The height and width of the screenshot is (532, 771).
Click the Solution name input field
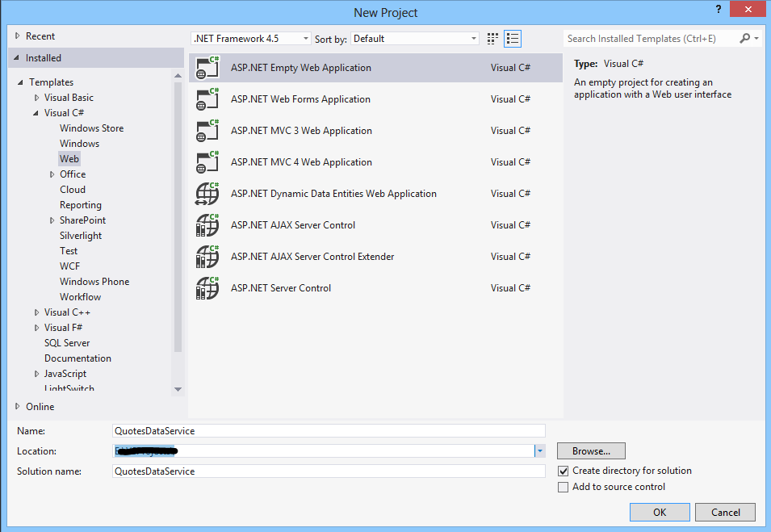[329, 471]
